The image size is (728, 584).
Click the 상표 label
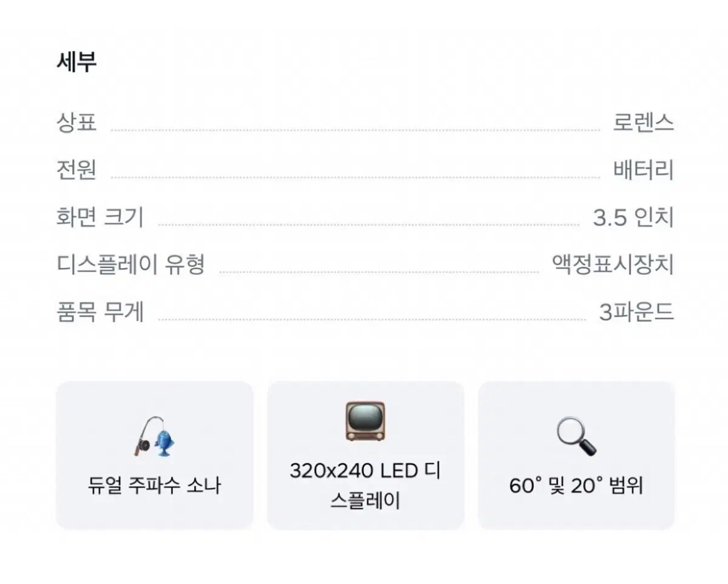77,123
